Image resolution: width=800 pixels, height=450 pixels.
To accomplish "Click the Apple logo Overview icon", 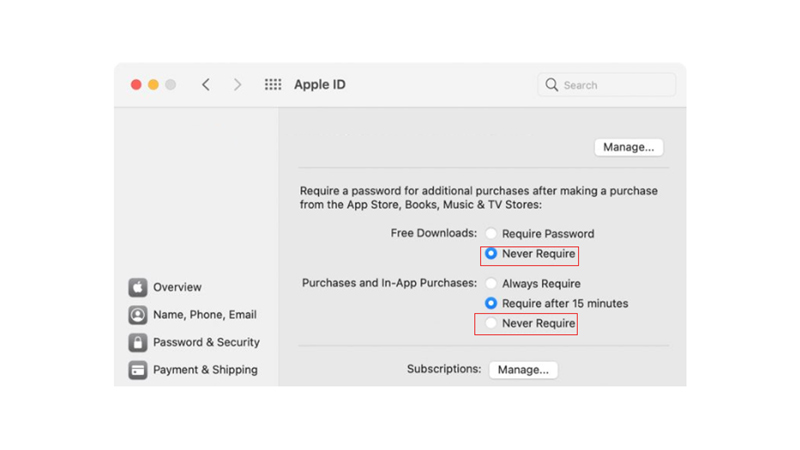I will tap(138, 287).
